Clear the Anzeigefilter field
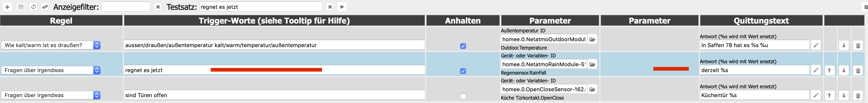 pos(158,7)
